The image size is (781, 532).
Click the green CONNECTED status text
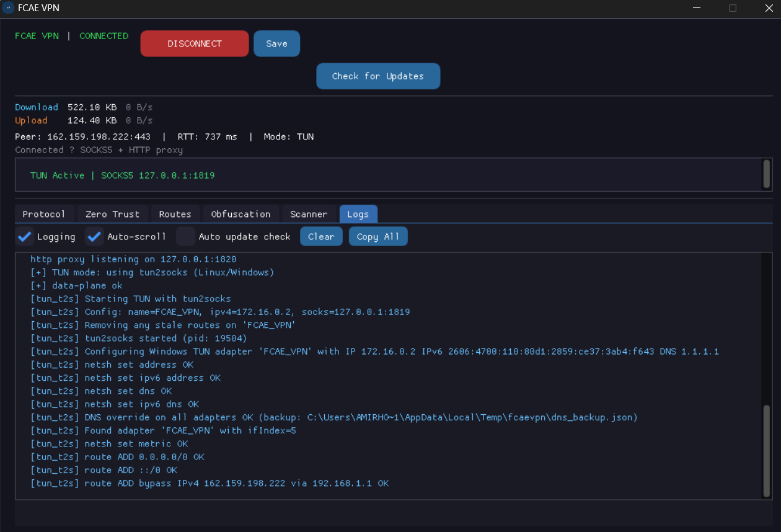104,36
